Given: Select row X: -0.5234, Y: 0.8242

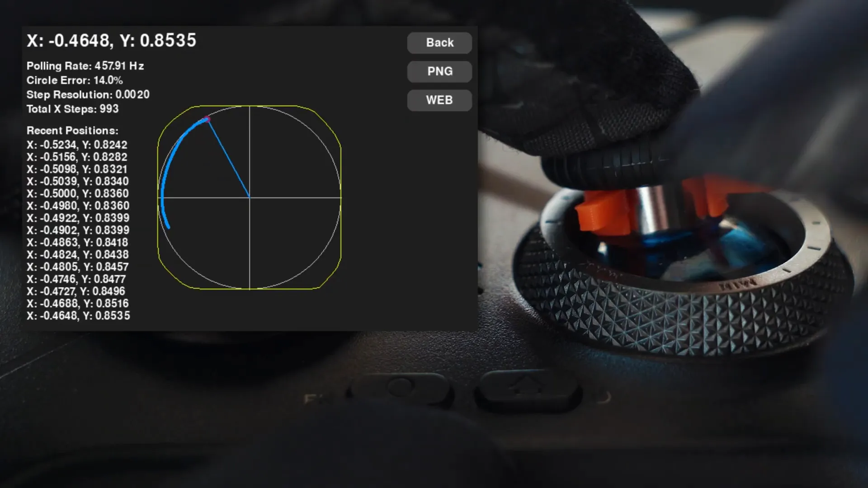Looking at the screenshot, I should click(x=77, y=145).
